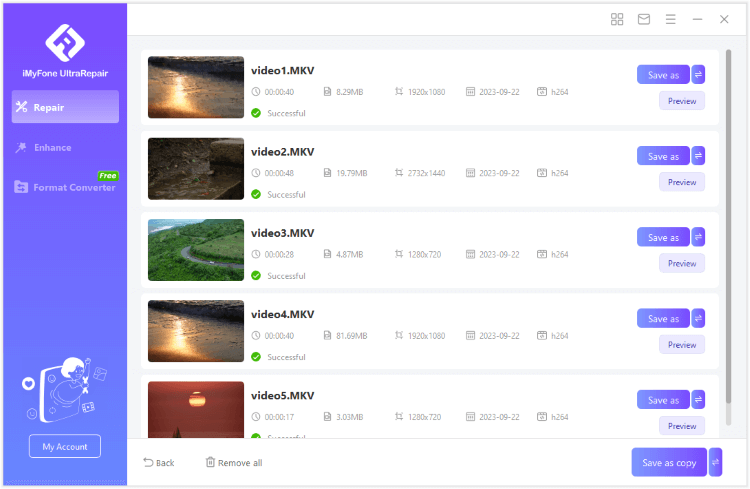Image resolution: width=750 pixels, height=489 pixels.
Task: Click the 2732x1440 resolution value
Action: pos(426,173)
